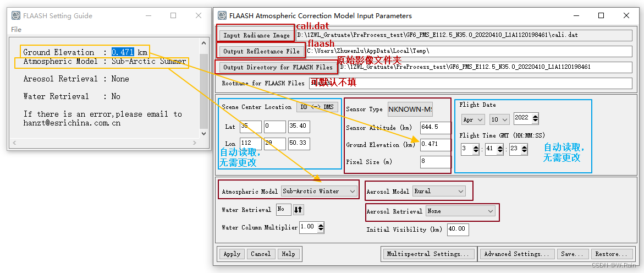The image size is (644, 273).
Task: Adjust Water Column Multiplier stepper
Action: point(321,227)
